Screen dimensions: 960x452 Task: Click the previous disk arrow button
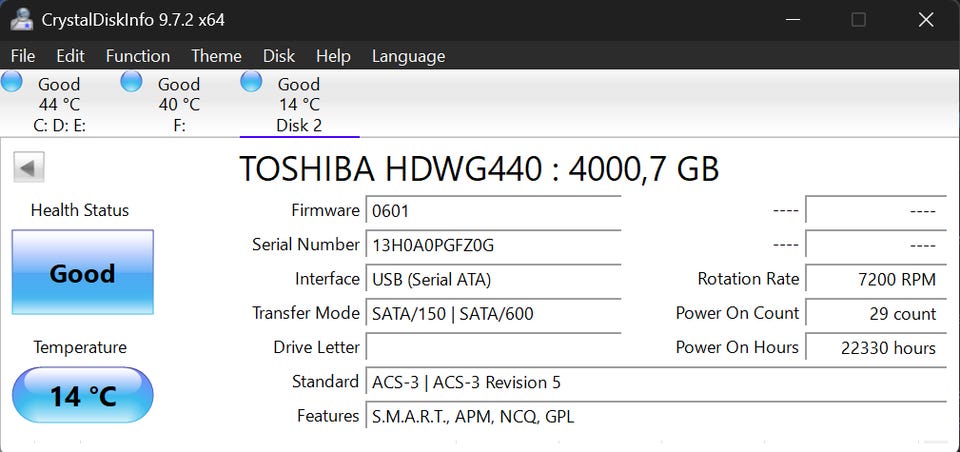[28, 167]
